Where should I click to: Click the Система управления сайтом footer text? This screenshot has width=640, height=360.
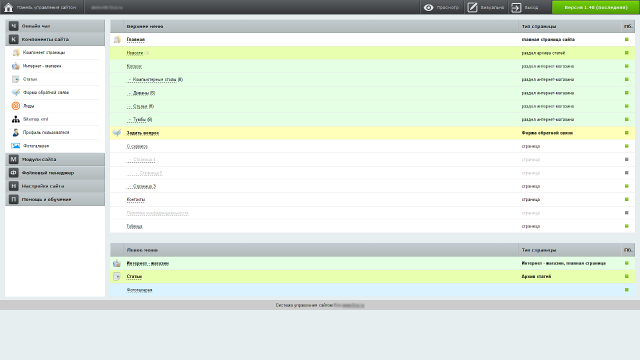click(304, 305)
